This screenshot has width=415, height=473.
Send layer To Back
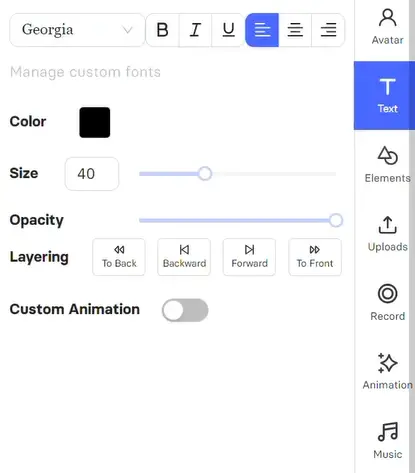[x=119, y=257]
